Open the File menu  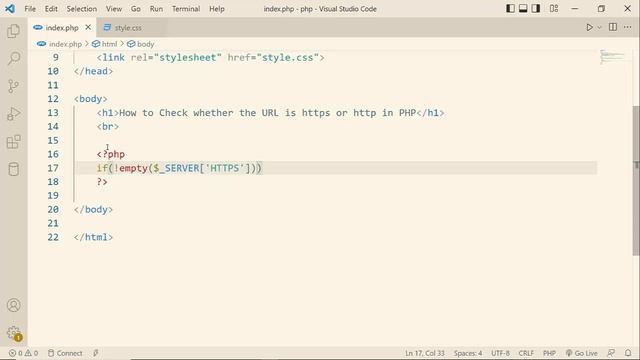[x=30, y=9]
